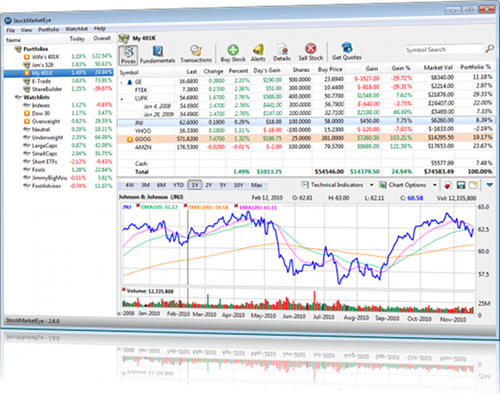
Task: Open the Technical Indicators dropdown arrow
Action: coord(371,185)
